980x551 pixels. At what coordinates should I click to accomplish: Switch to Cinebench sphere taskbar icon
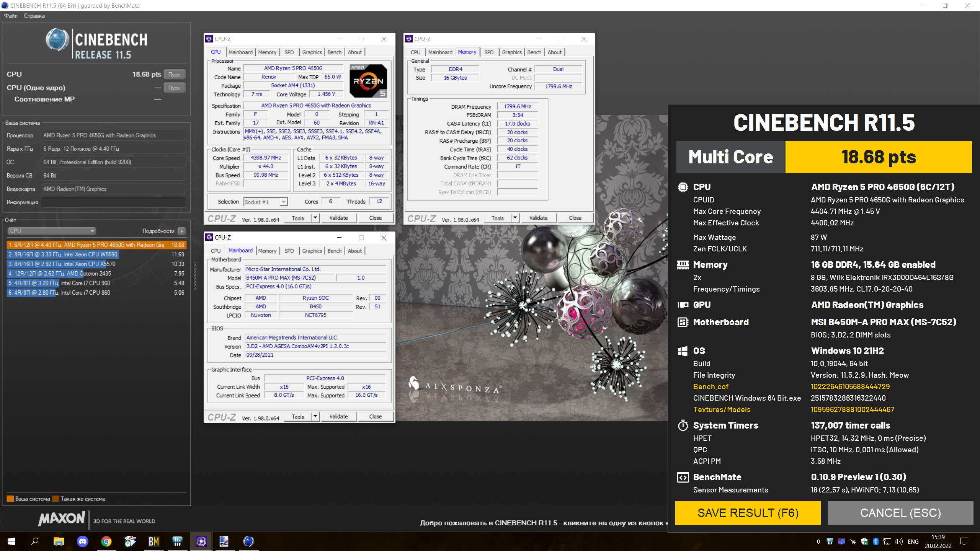point(248,541)
